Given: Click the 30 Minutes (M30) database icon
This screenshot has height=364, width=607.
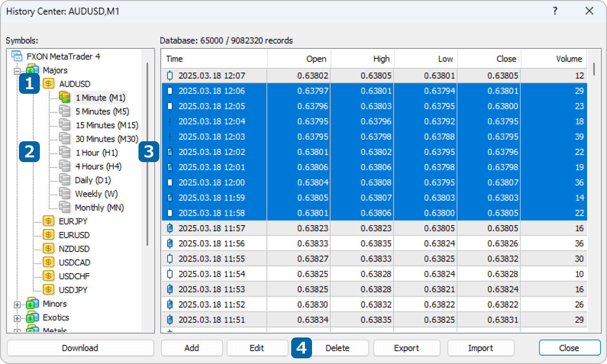Looking at the screenshot, I should pyautogui.click(x=64, y=139).
